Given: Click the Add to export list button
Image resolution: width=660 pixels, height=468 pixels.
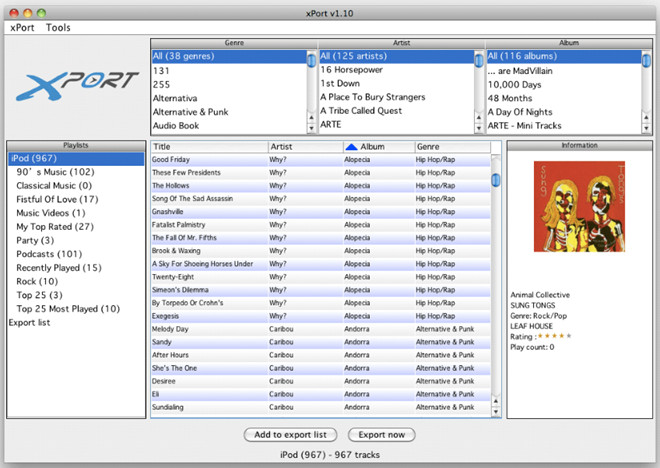Looking at the screenshot, I should click(x=290, y=435).
